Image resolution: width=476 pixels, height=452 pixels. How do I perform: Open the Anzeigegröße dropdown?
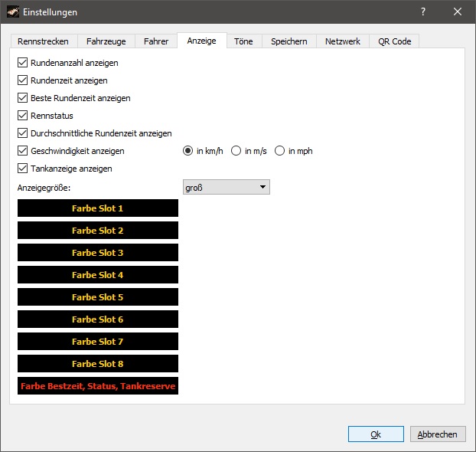[226, 187]
